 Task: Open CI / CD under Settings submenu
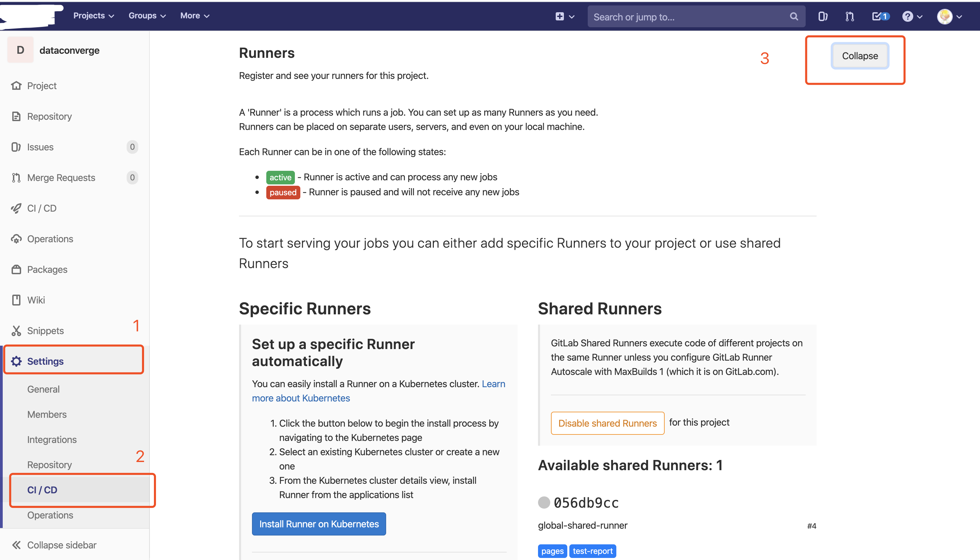(42, 490)
